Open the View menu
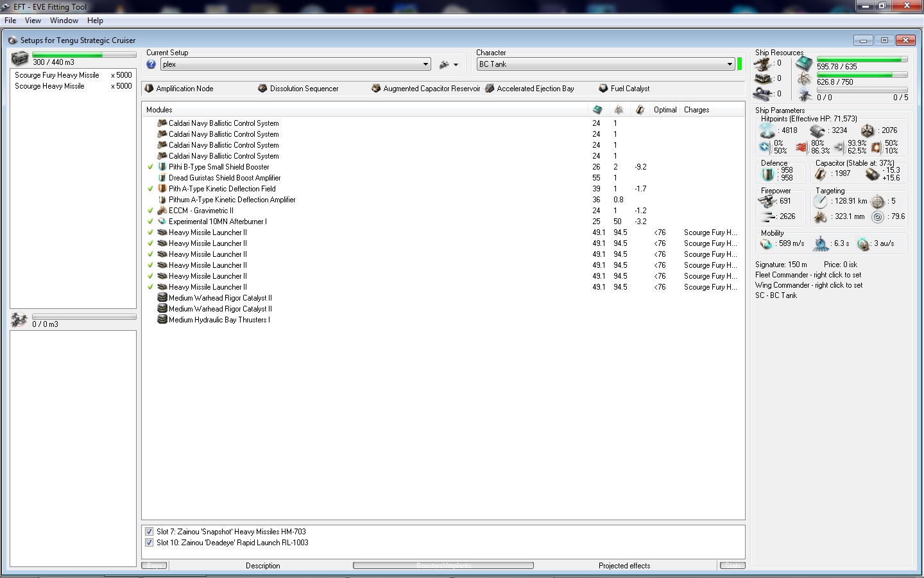 point(33,21)
